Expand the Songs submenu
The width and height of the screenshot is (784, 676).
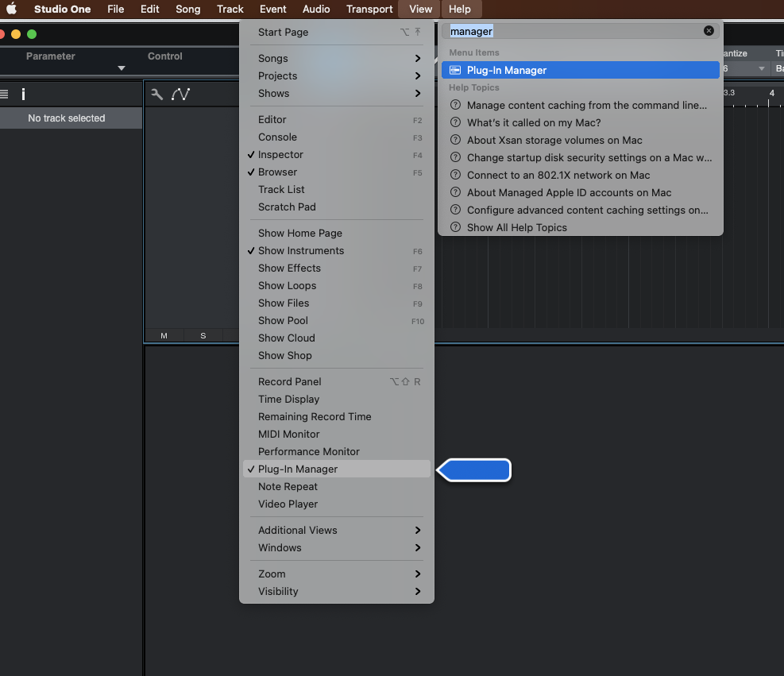pos(337,59)
